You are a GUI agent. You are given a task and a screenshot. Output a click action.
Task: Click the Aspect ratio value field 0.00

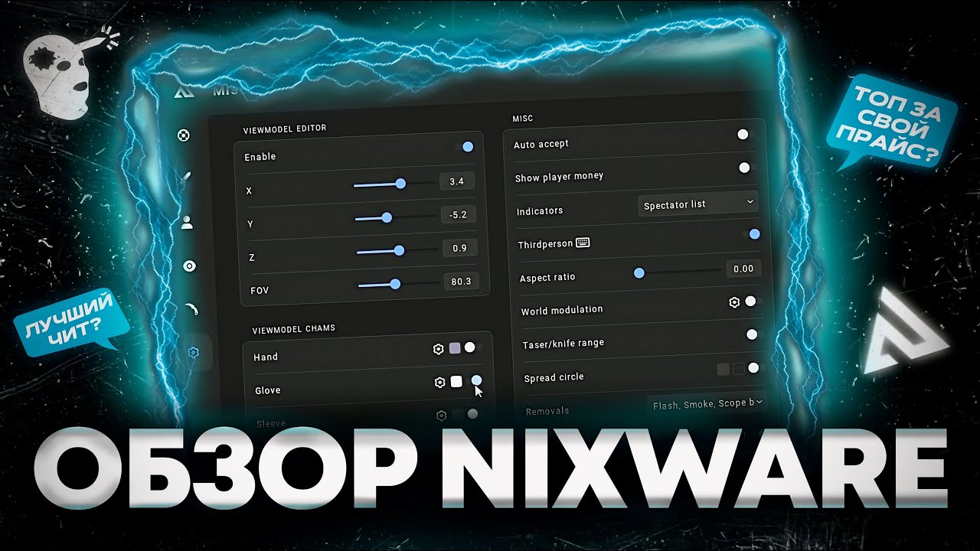tap(743, 269)
